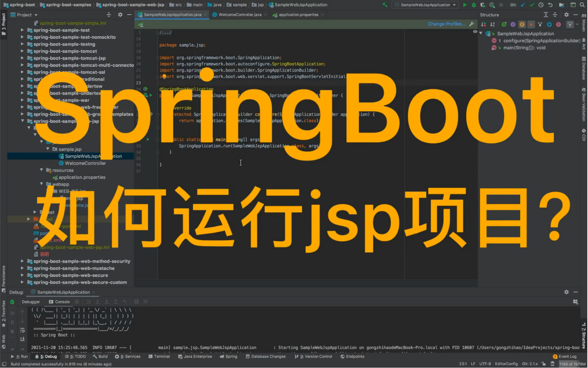Open the Event Log in status bar
Image resolution: width=588 pixels, height=368 pixels.
[565, 356]
